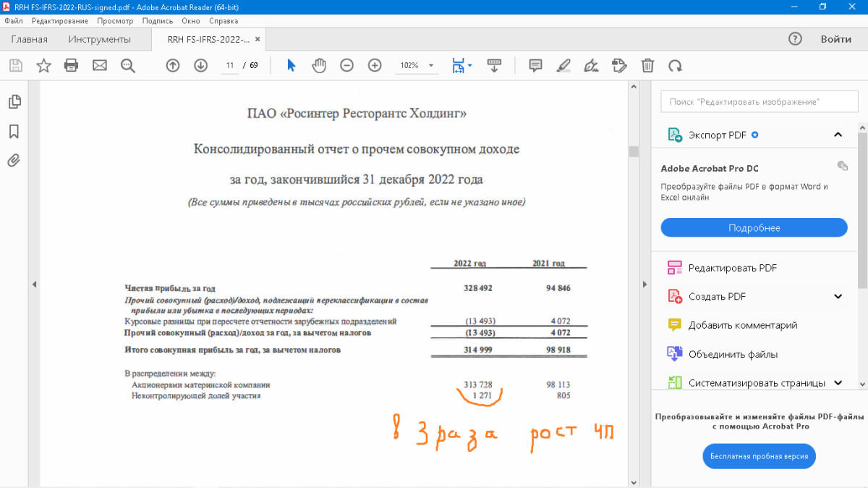Click document scrollbar down arrow

(x=634, y=481)
